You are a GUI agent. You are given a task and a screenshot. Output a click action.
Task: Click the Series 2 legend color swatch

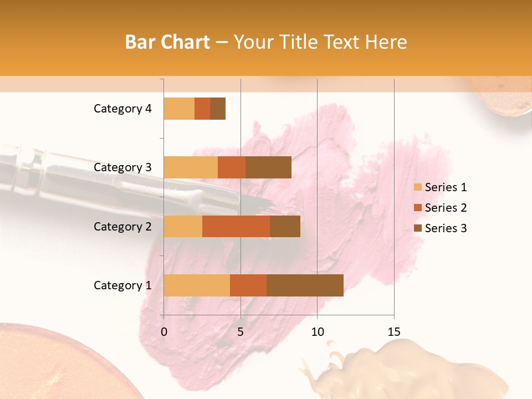tap(417, 208)
